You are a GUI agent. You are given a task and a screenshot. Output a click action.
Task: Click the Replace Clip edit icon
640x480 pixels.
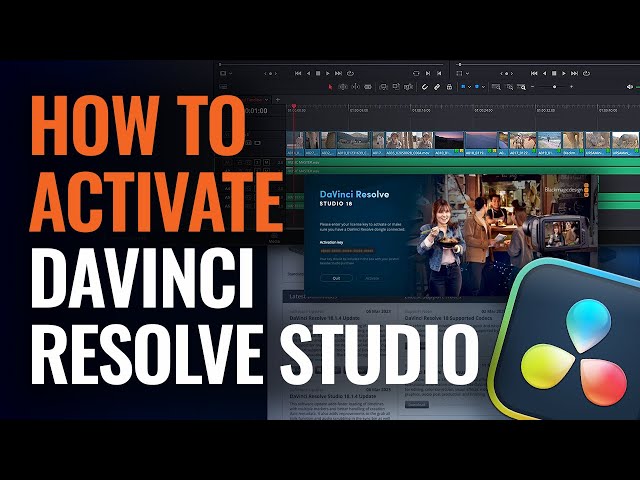pos(408,87)
